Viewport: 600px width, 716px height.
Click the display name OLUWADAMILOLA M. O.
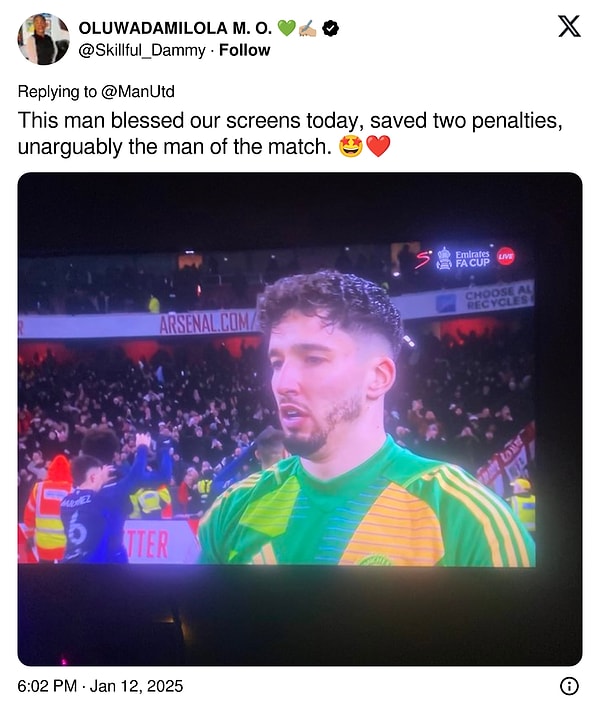click(175, 28)
